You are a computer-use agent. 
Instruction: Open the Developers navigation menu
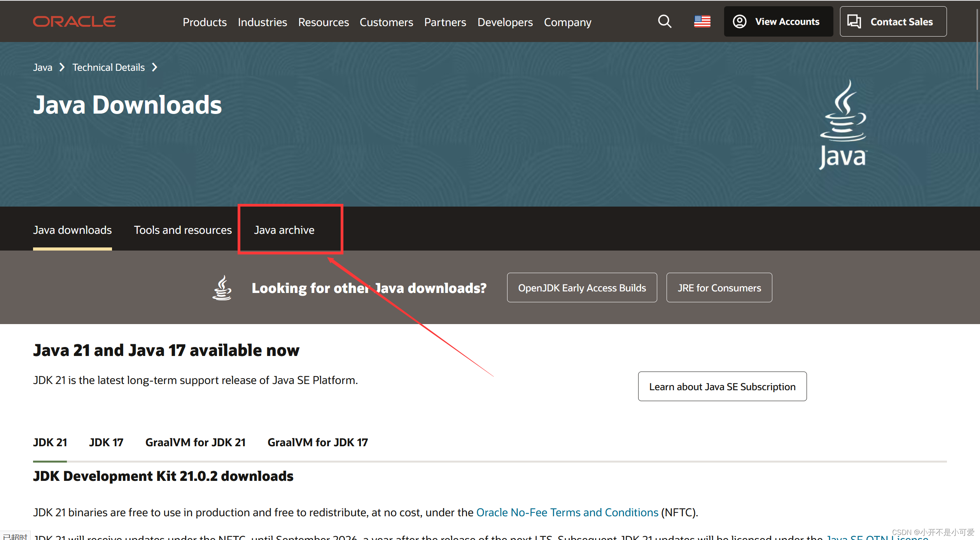click(505, 22)
